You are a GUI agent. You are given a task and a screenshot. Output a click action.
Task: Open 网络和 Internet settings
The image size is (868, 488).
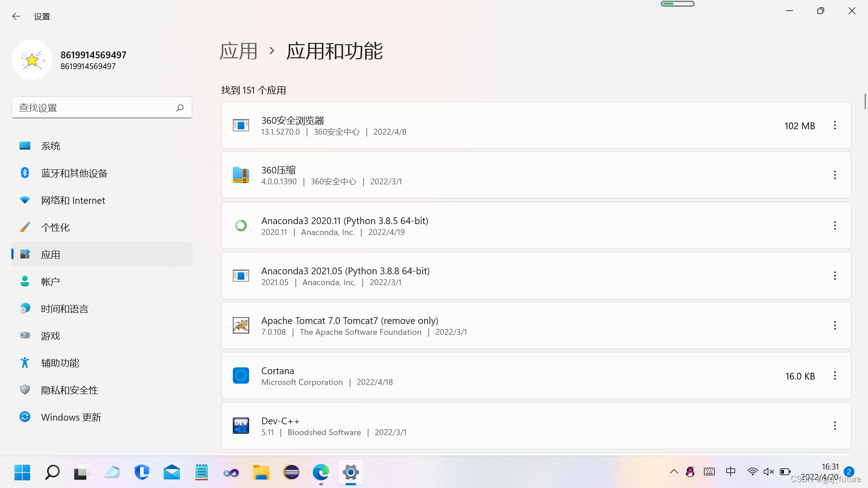pos(102,200)
